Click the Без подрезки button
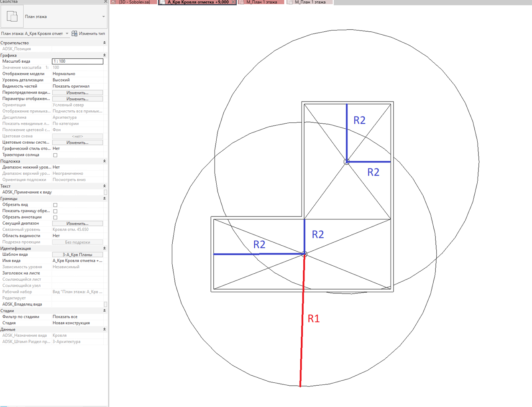Screen dimensions: 532x407 (x=77, y=242)
